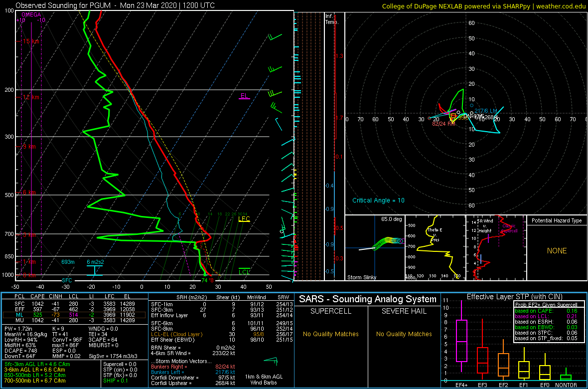Click the 'Inf. Temp.' column header
The width and height of the screenshot is (588, 389).
332,19
